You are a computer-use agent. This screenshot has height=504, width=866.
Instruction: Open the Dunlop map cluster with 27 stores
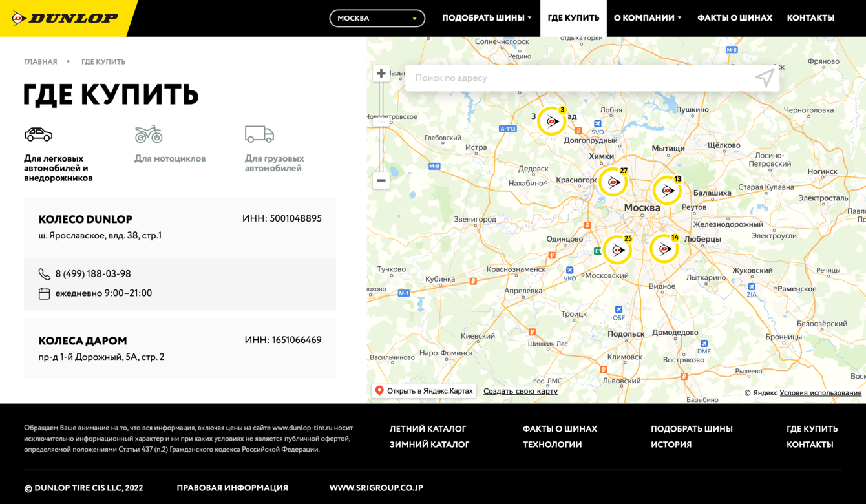click(x=613, y=182)
